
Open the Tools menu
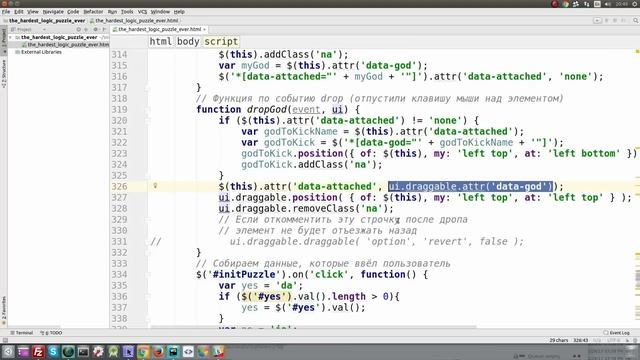pyautogui.click(x=127, y=12)
